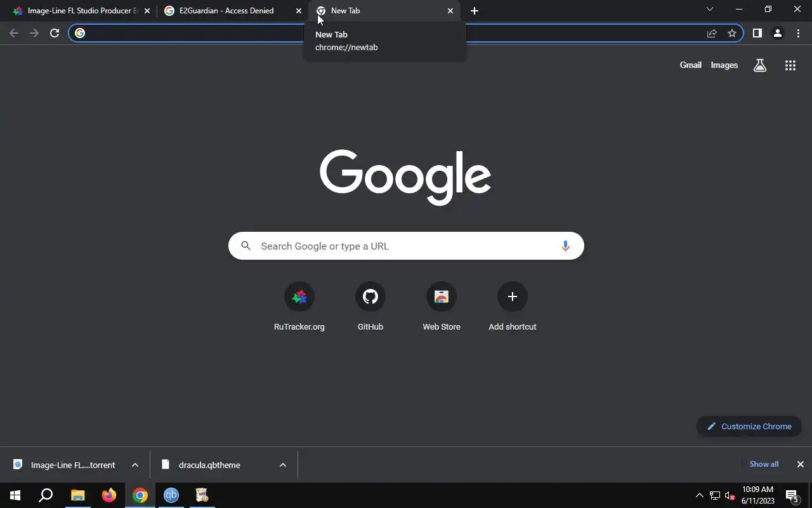This screenshot has width=812, height=508.
Task: Close the downloads bar
Action: (x=801, y=464)
